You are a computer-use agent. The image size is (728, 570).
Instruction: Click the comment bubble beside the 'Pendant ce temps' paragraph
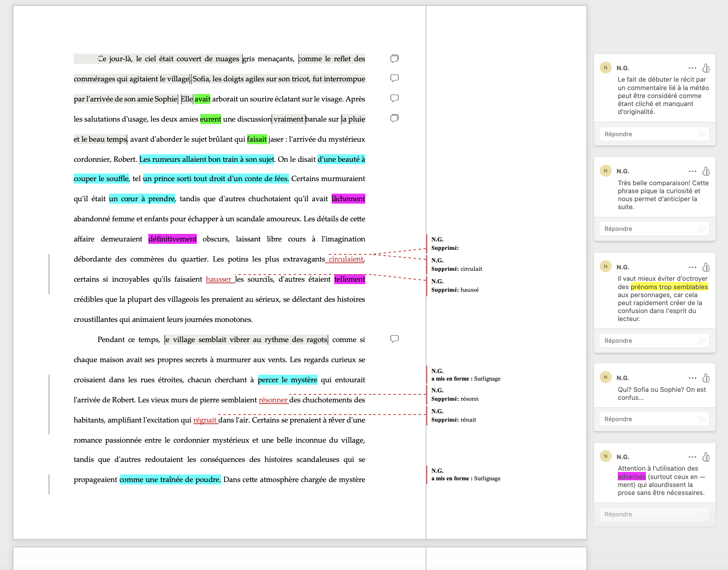click(x=395, y=339)
